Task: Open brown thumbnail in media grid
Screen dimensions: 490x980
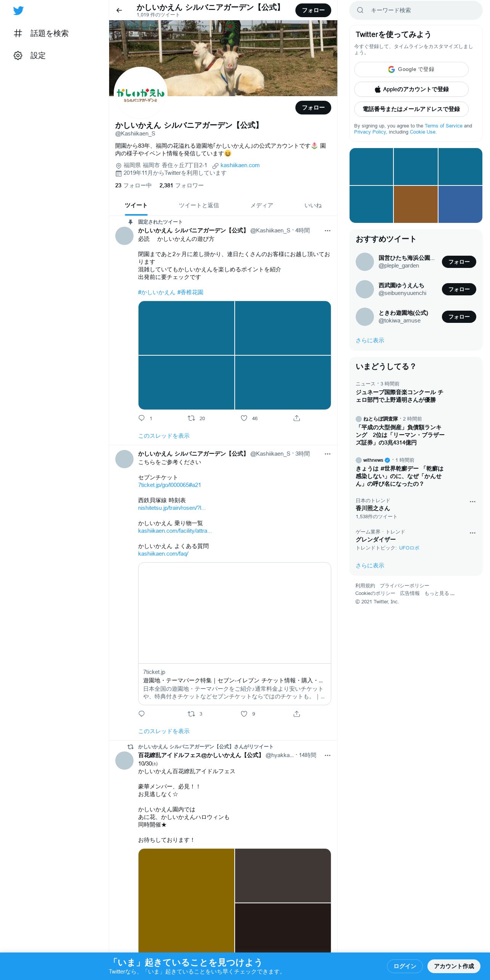Action: pos(416,204)
